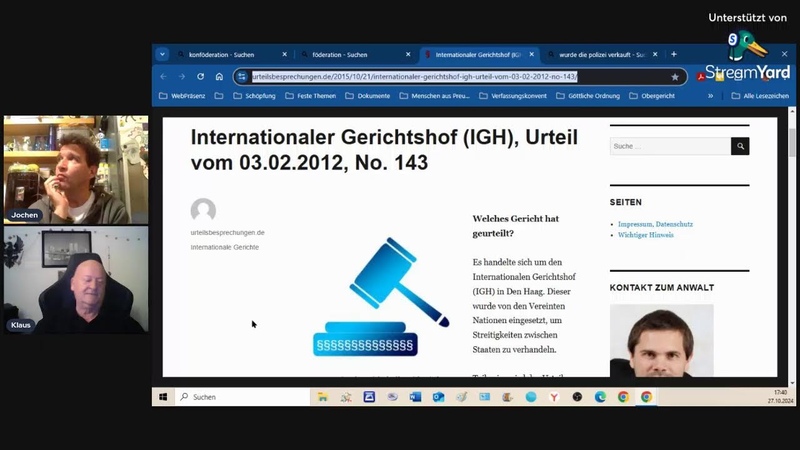The height and width of the screenshot is (450, 800).
Task: Open the Verfassungskonvent bookmark folder
Action: pyautogui.click(x=513, y=96)
